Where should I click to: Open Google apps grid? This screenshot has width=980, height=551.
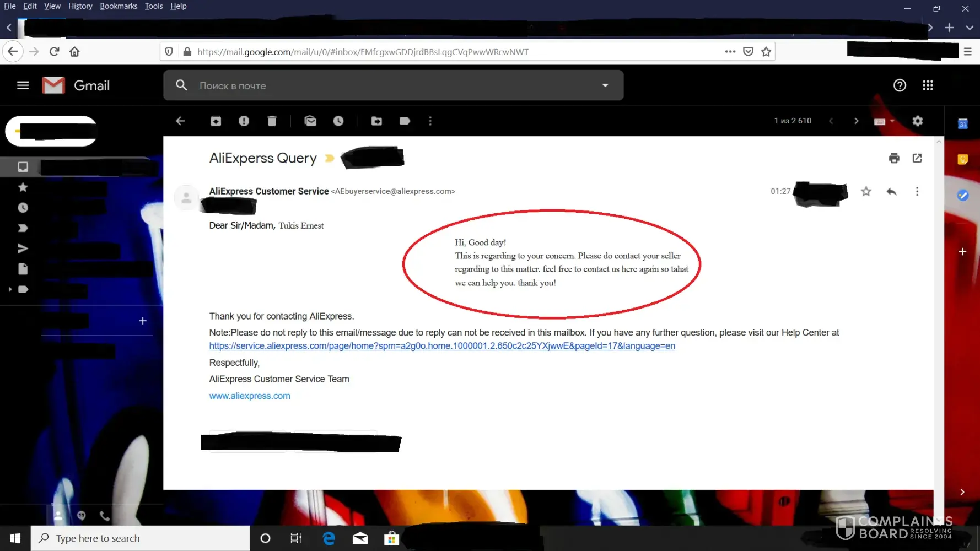point(928,85)
